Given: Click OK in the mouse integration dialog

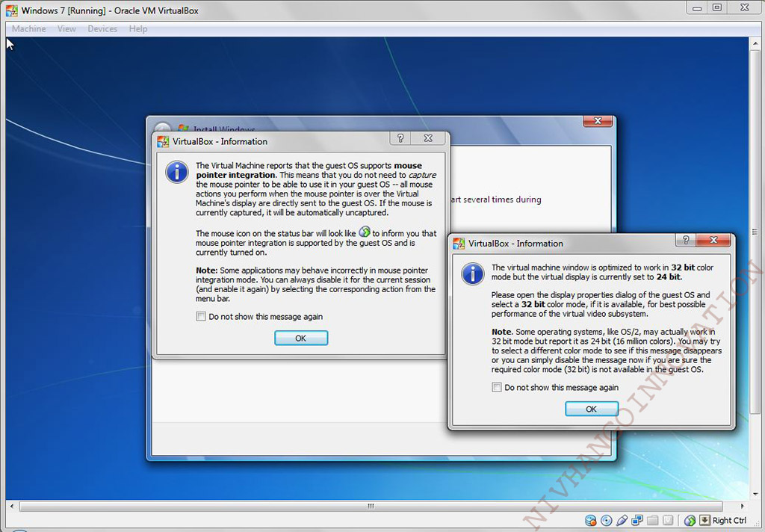Looking at the screenshot, I should pyautogui.click(x=300, y=338).
